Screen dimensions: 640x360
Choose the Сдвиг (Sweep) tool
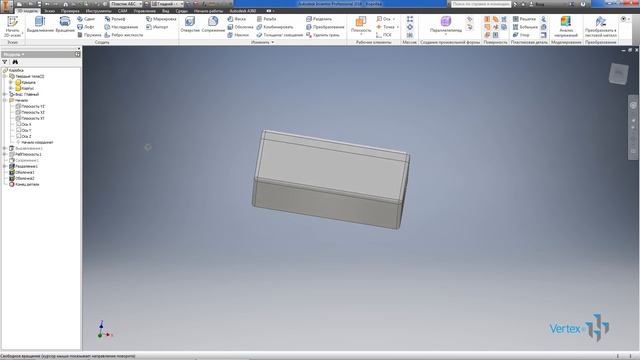coord(86,19)
